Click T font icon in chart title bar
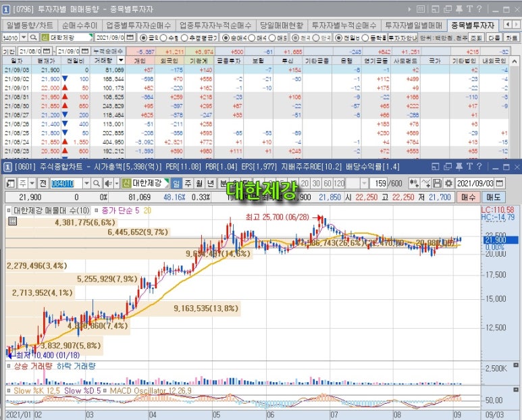Image resolution: width=522 pixels, height=420 pixels. 469,166
